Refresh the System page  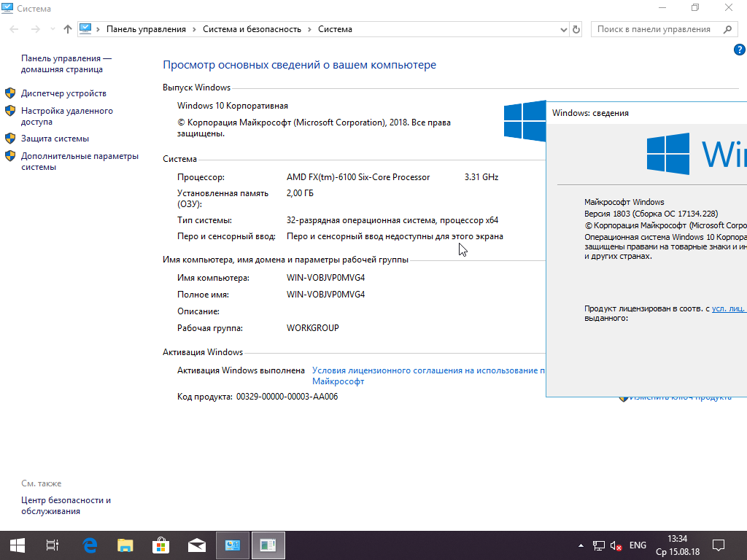tap(576, 29)
